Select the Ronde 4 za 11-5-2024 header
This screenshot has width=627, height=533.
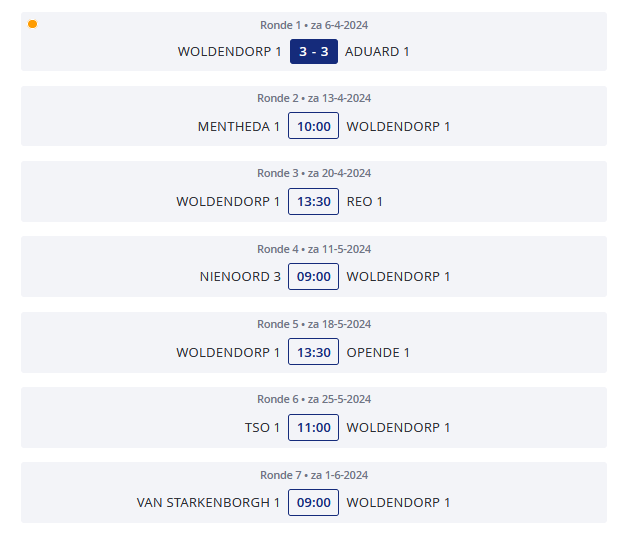pyautogui.click(x=314, y=249)
